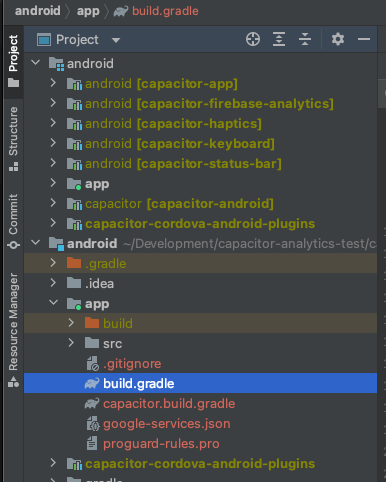The height and width of the screenshot is (482, 386).
Task: Expand the src folder
Action: click(x=71, y=343)
